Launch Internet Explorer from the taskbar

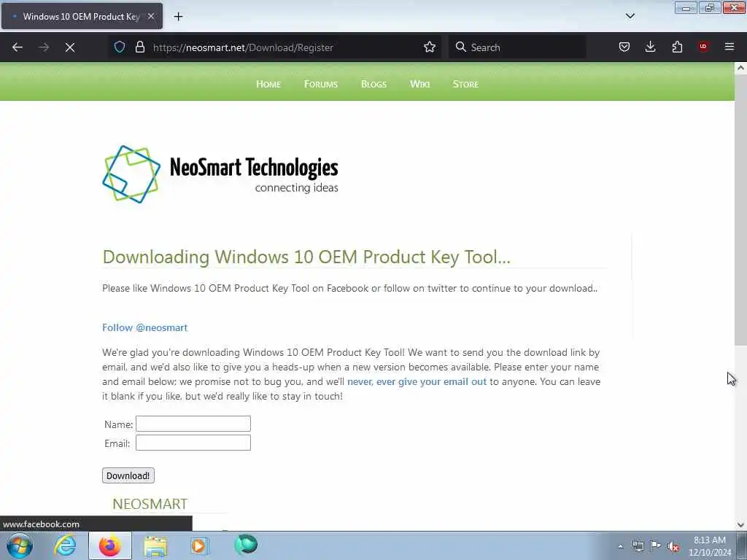point(65,545)
